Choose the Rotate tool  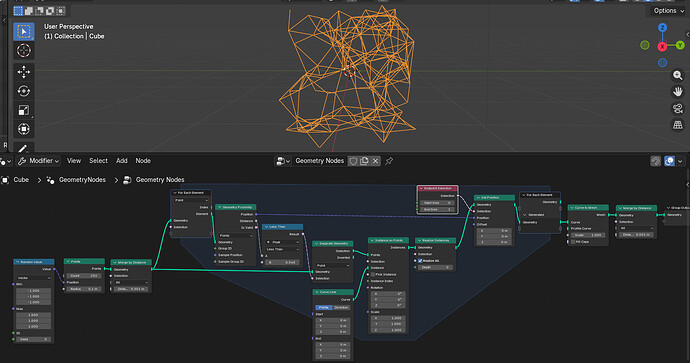click(x=23, y=91)
